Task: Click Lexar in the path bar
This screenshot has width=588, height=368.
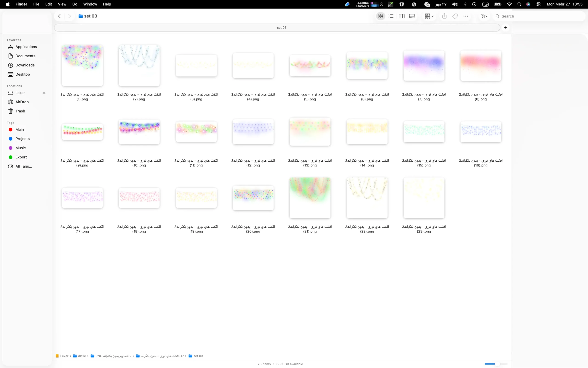Action: click(62, 356)
